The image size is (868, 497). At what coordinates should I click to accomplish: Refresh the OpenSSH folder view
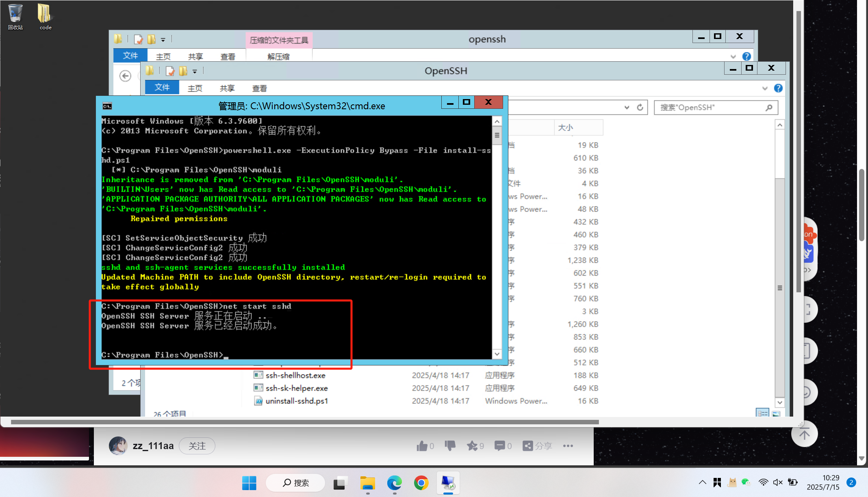coord(640,107)
